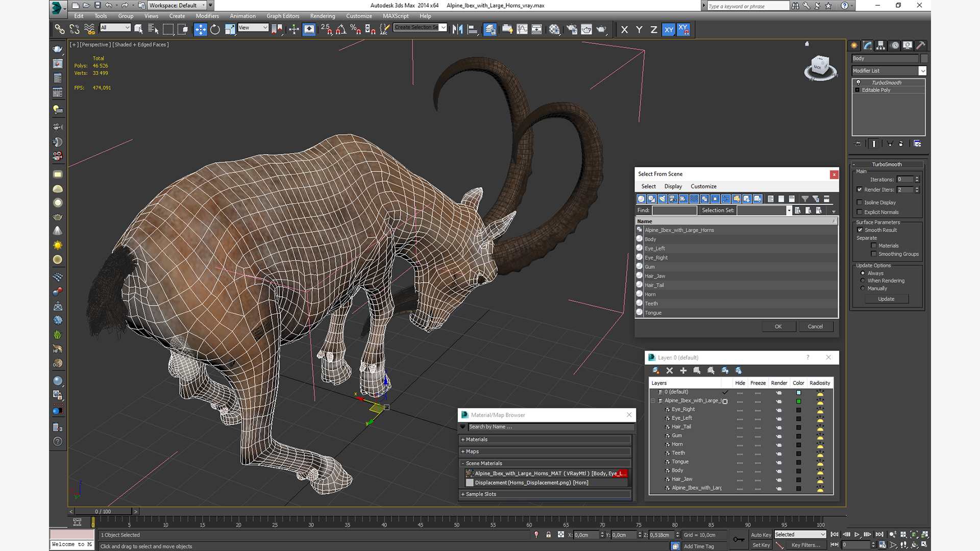Enable Separate by Smoothing Groups checkbox

coord(874,254)
